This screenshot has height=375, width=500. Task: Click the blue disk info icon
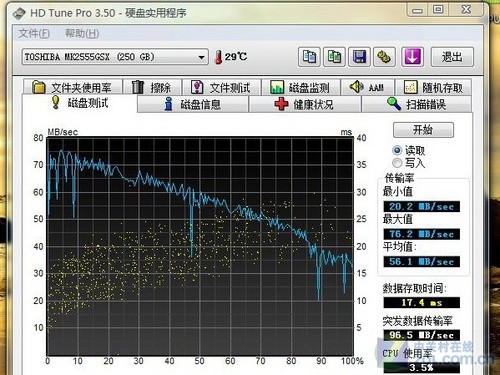pos(169,104)
